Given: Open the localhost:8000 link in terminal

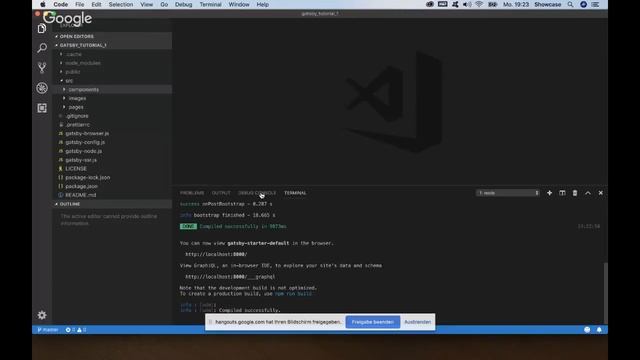Looking at the screenshot, I should (x=216, y=254).
